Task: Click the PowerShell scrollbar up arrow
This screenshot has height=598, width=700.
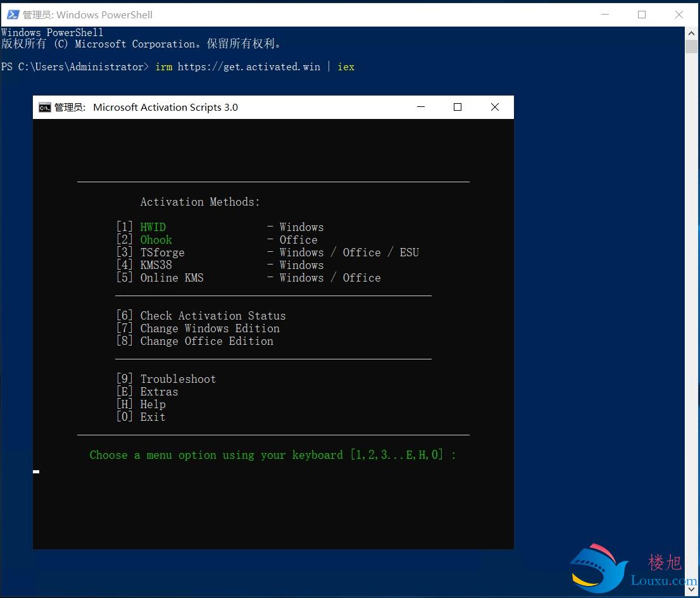Action: click(692, 33)
